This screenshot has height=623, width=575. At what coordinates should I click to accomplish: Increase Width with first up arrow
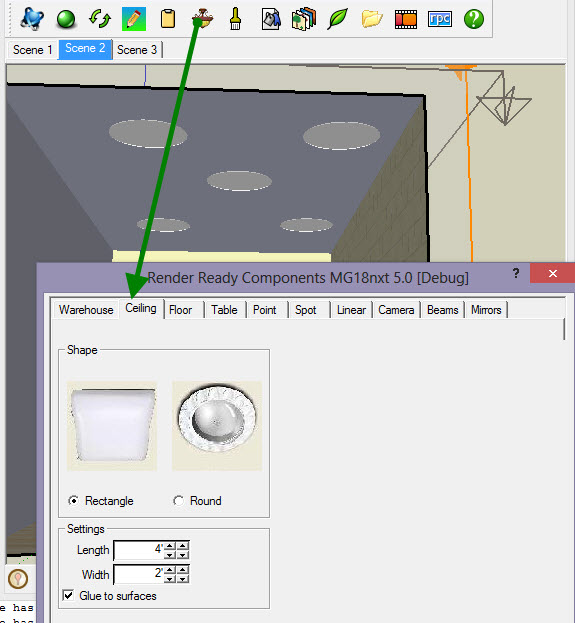(x=170, y=570)
